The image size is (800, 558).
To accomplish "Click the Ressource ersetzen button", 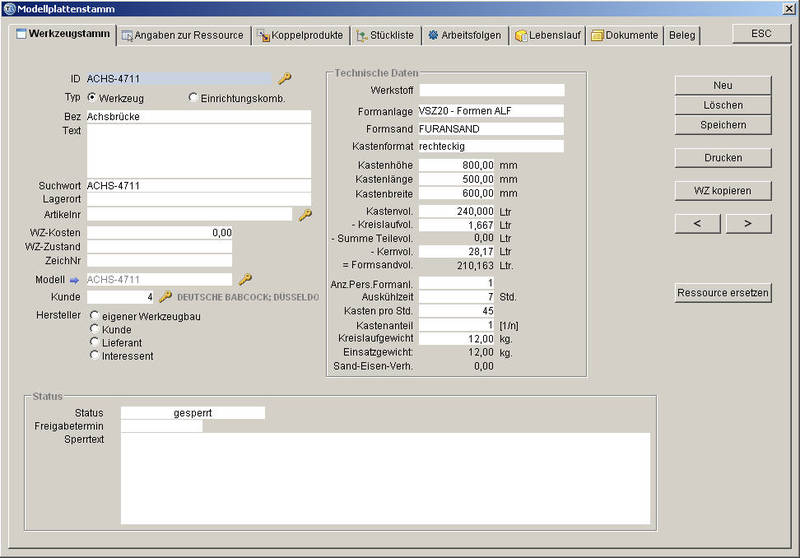I will click(x=723, y=293).
